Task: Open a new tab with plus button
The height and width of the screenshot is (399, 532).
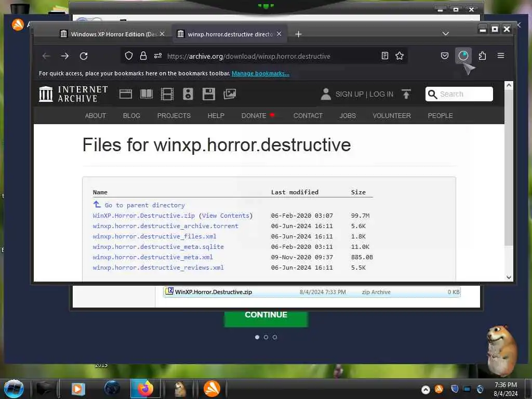Action: coord(298,34)
